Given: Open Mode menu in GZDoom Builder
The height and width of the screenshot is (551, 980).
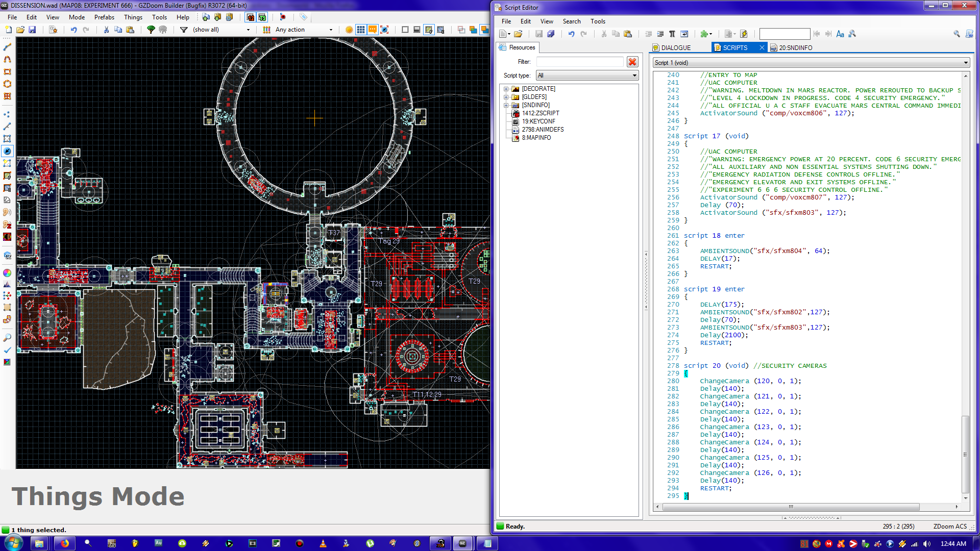Looking at the screenshot, I should coord(77,17).
